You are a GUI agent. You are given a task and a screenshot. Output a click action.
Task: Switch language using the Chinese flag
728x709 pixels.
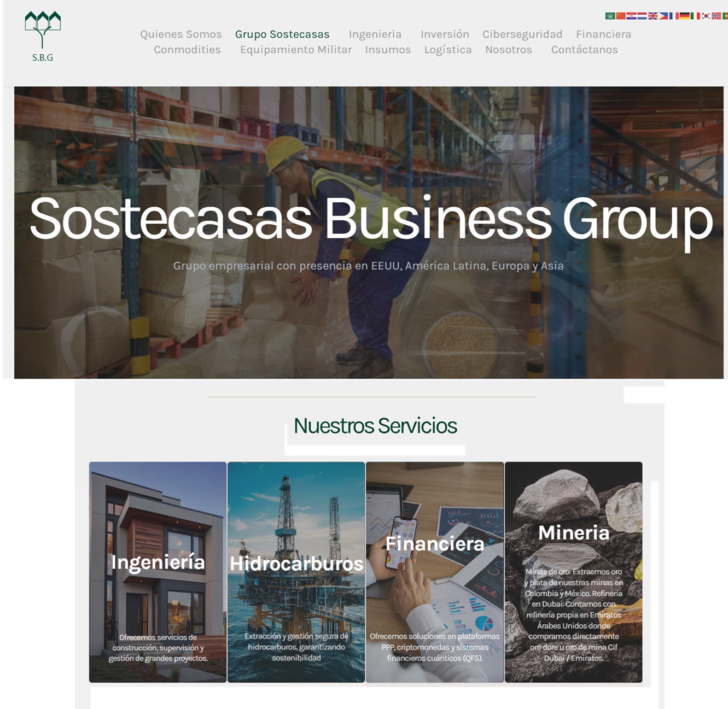point(621,16)
